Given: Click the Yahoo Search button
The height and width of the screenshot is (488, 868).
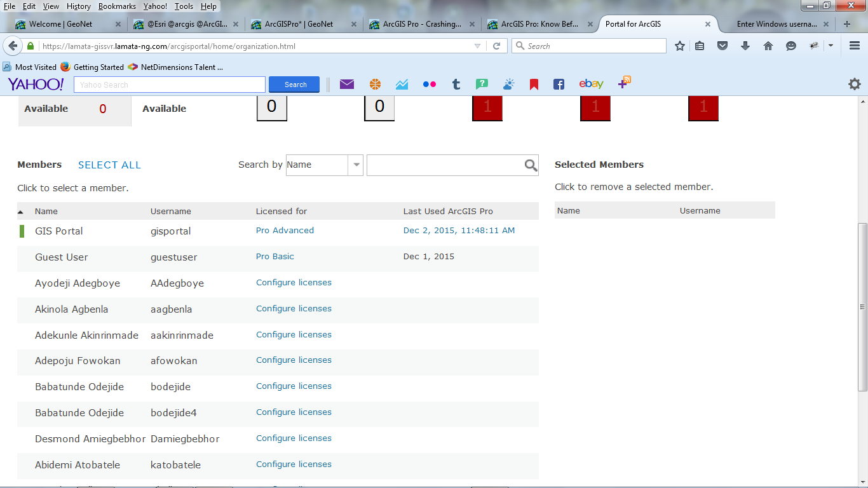Looking at the screenshot, I should [x=295, y=85].
